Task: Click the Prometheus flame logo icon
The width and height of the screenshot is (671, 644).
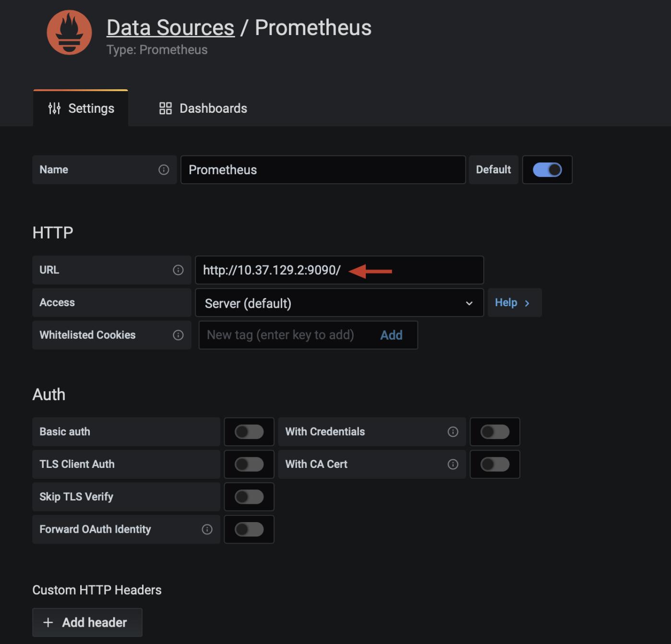Action: click(69, 32)
